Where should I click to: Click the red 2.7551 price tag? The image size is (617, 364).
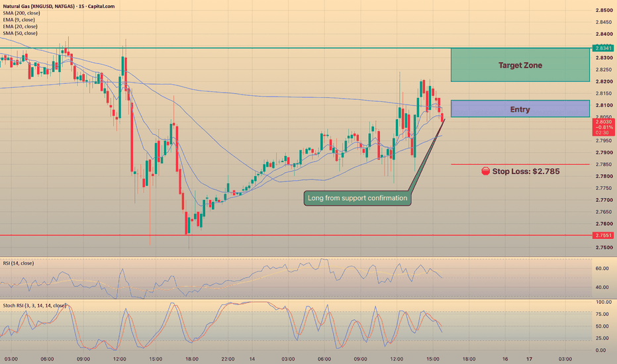click(x=604, y=236)
